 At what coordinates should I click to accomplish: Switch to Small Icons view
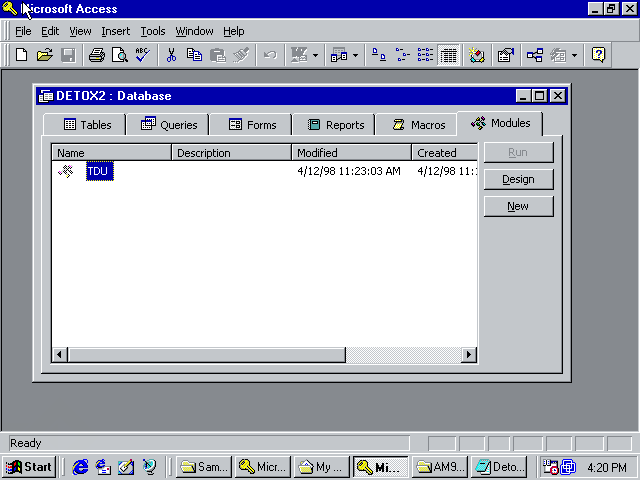click(x=402, y=55)
